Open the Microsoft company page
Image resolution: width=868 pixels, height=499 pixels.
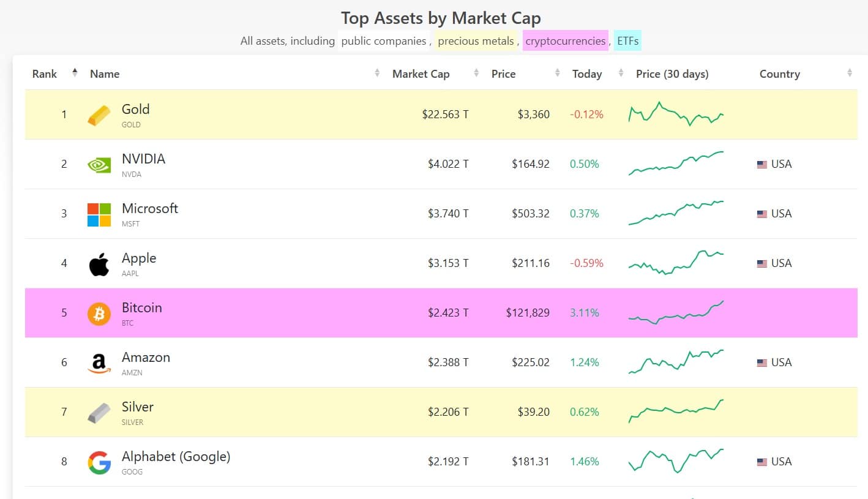150,208
